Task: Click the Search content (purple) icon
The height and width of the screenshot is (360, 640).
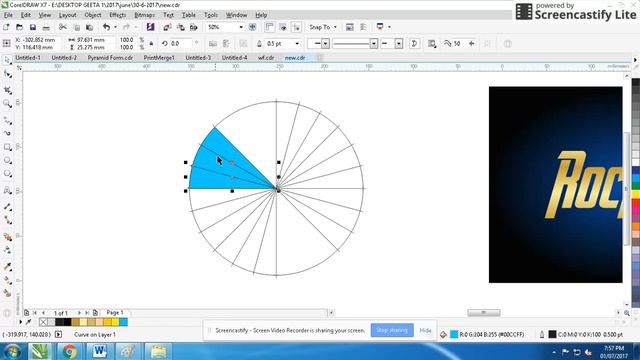Action: (x=150, y=27)
